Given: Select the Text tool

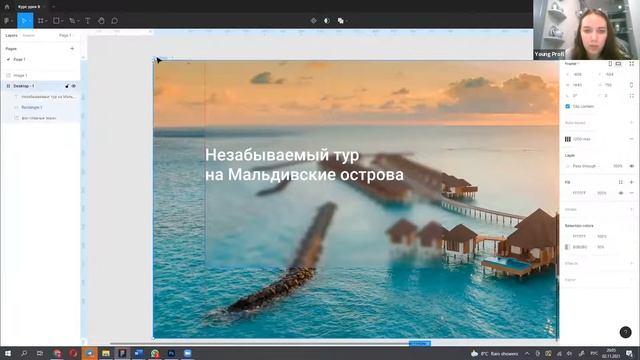Looking at the screenshot, I should pyautogui.click(x=87, y=20).
